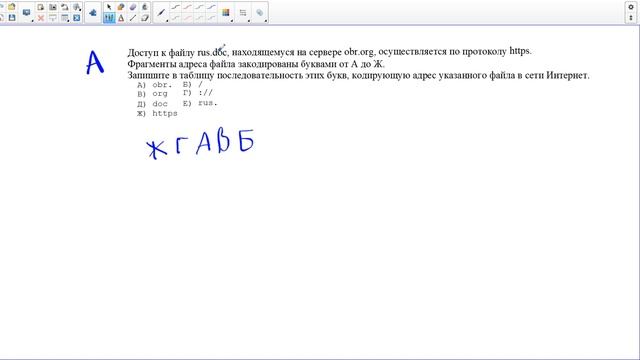Select the straight Line tool
Viewport: 640px width, 360px height.
(133, 18)
